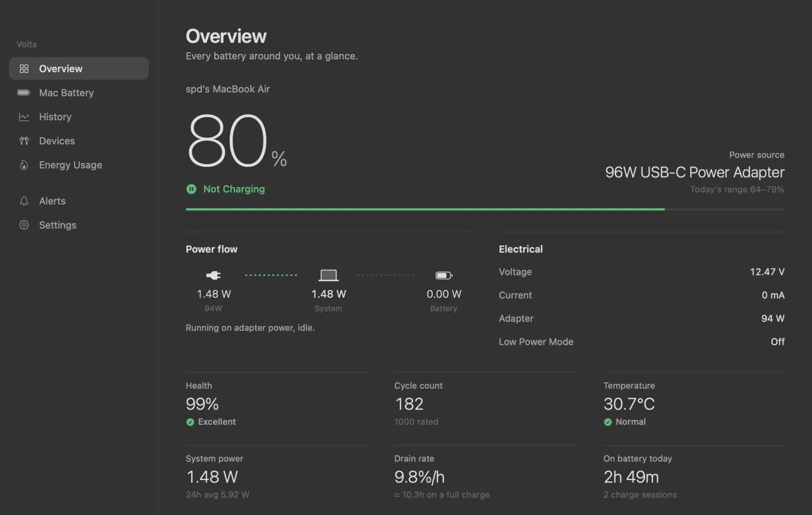Click the 182 cycle count value

click(x=409, y=404)
